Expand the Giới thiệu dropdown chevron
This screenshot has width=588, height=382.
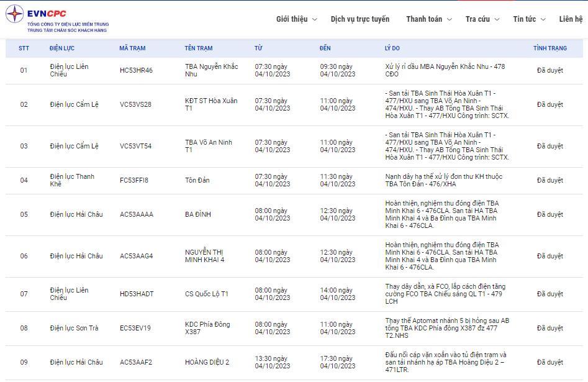(314, 20)
